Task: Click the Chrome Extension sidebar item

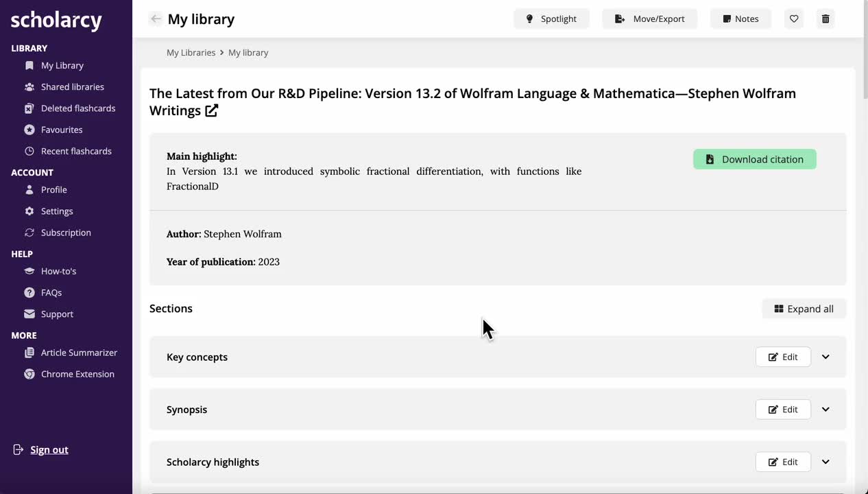Action: [77, 374]
